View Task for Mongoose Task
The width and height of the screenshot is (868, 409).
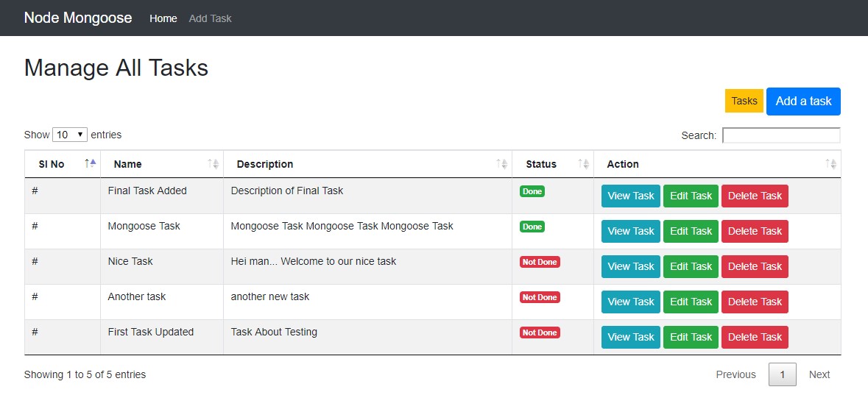click(x=630, y=231)
